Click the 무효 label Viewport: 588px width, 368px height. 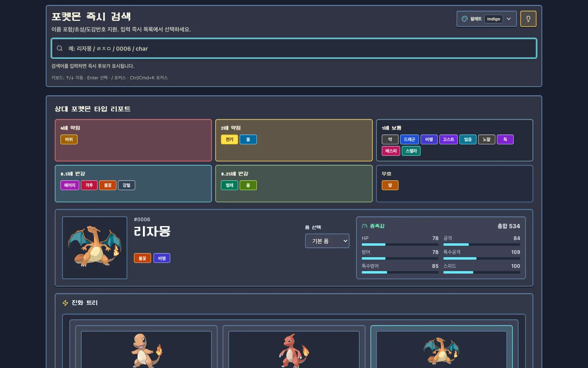[x=387, y=174]
